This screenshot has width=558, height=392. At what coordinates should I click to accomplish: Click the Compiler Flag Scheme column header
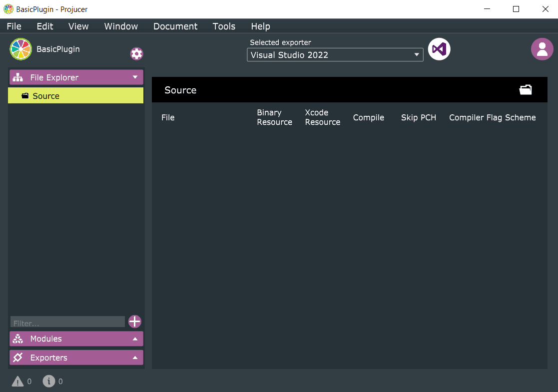point(492,118)
